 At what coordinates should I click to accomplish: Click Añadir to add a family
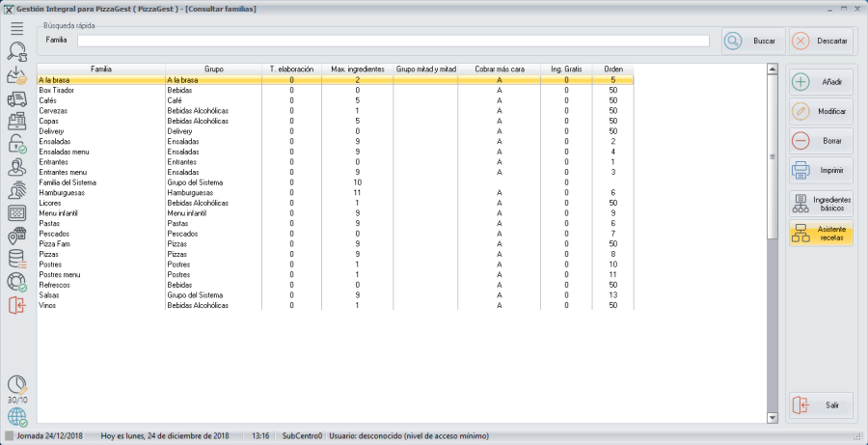pos(821,82)
